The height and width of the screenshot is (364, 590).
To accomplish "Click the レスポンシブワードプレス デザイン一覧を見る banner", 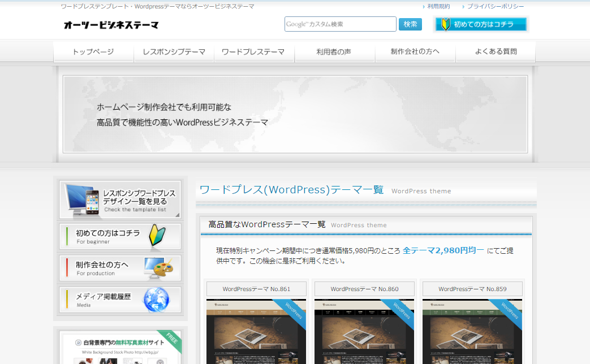I will [120, 200].
